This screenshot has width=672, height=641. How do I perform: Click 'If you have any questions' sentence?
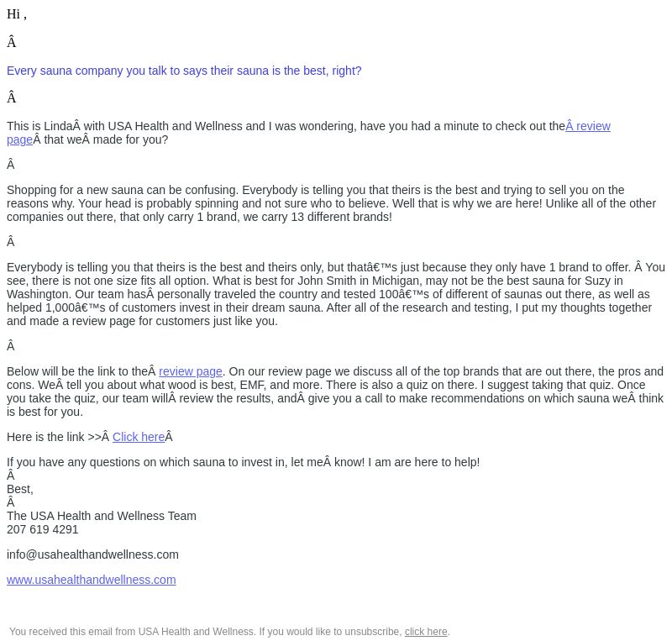tap(243, 462)
